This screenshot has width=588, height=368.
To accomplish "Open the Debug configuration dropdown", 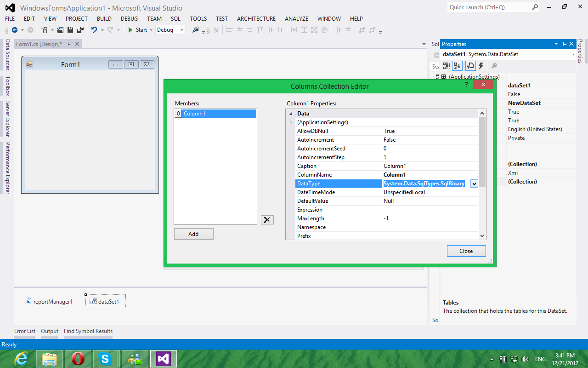I will (181, 29).
